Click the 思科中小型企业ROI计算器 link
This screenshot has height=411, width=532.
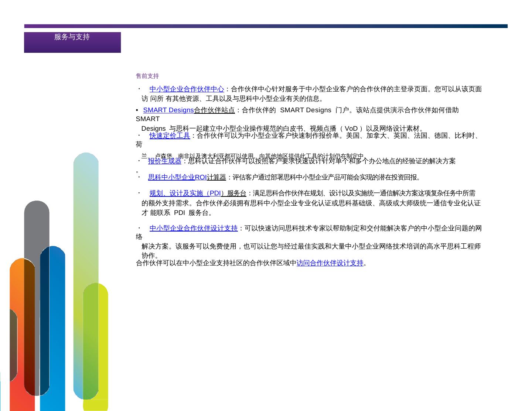[187, 177]
